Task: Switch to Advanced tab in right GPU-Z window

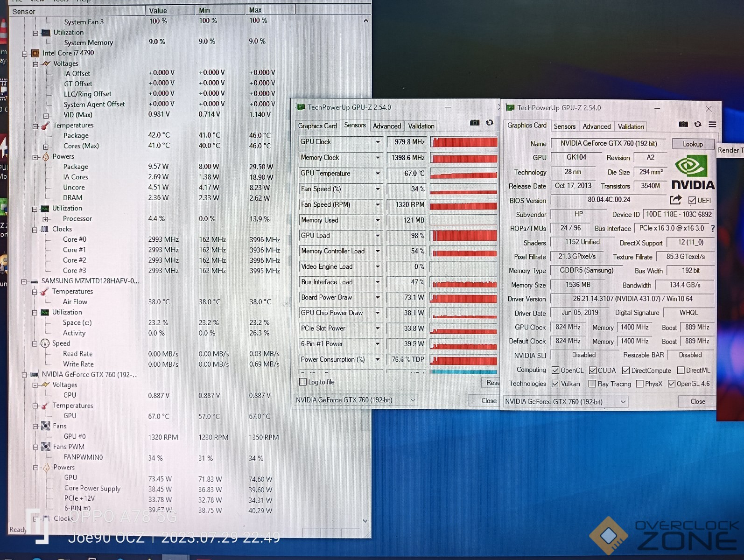Action: point(597,126)
